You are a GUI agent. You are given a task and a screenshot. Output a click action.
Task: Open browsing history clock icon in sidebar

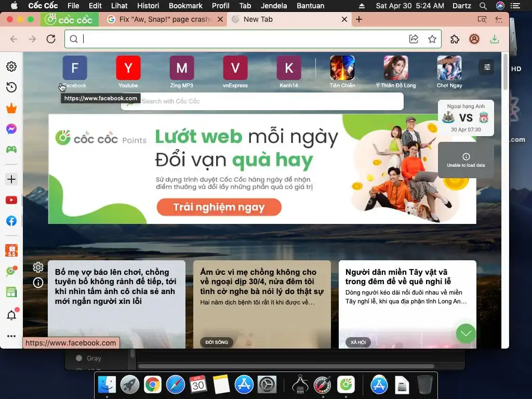pos(11,87)
